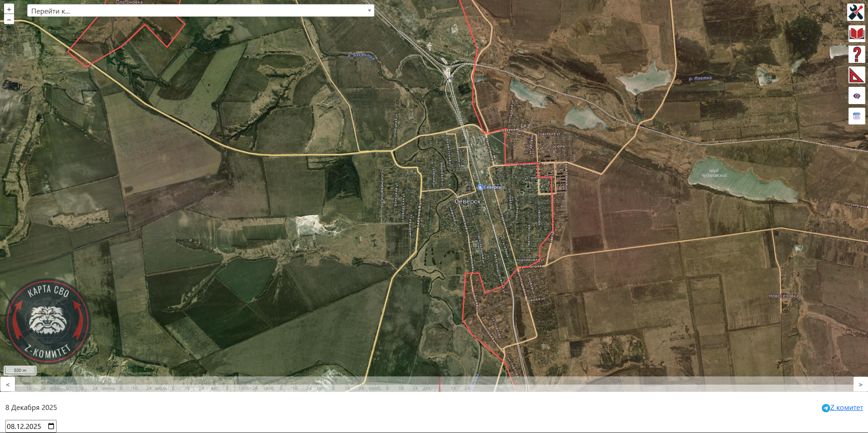The height and width of the screenshot is (433, 868).
Task: Open the date picker icon in the date field
Action: (51, 426)
